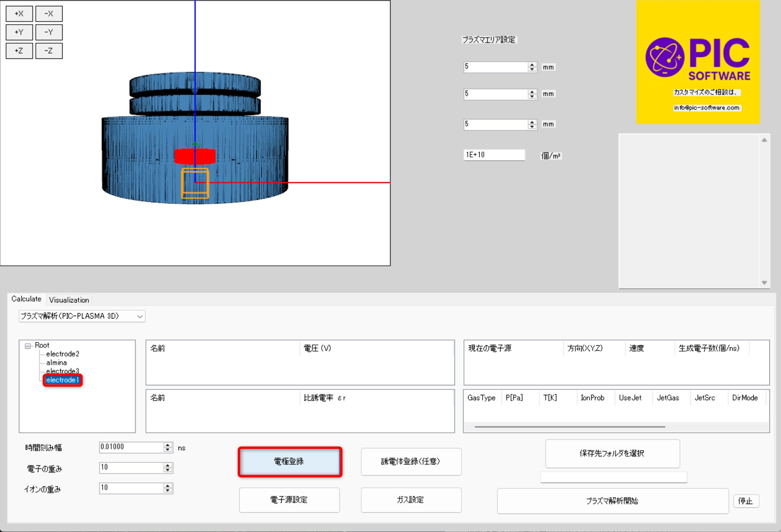
Task: Increase the 時間刻み幅 value with stepper
Action: coord(168,445)
